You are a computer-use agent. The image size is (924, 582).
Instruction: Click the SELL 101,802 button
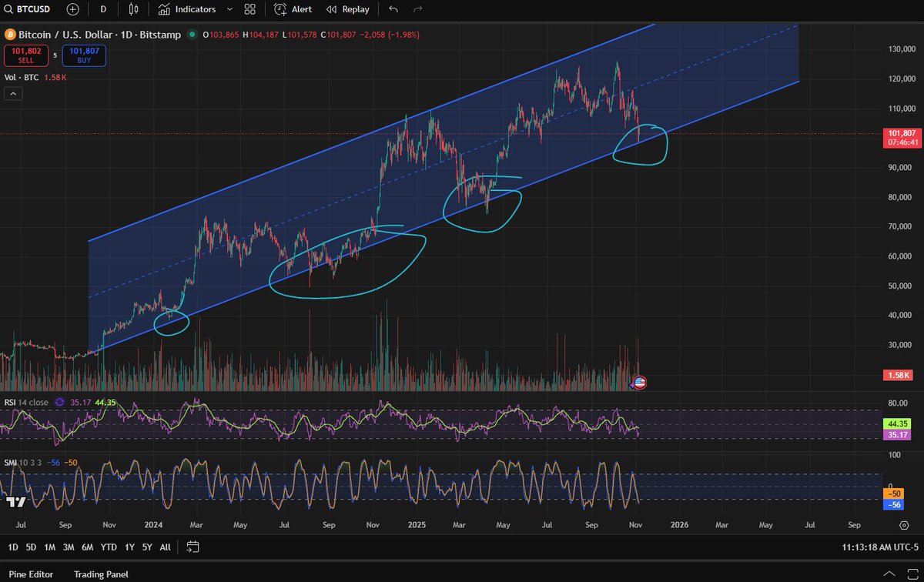coord(25,55)
